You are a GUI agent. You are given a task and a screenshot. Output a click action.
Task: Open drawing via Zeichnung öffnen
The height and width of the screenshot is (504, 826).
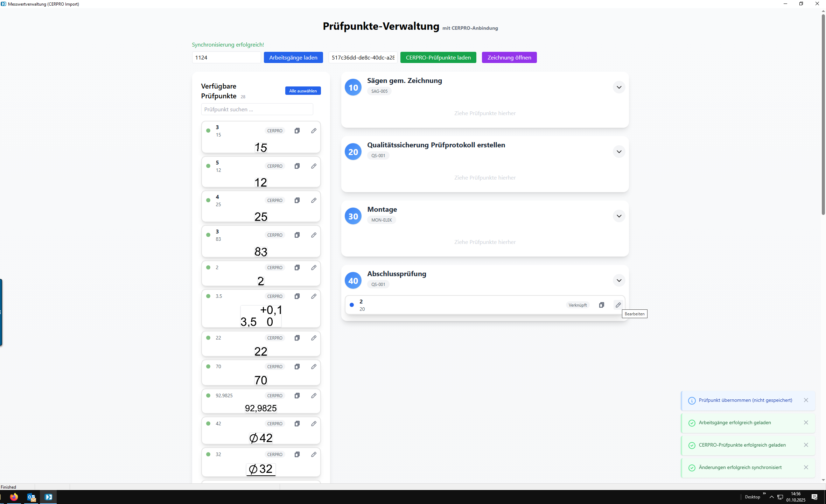[x=509, y=57]
